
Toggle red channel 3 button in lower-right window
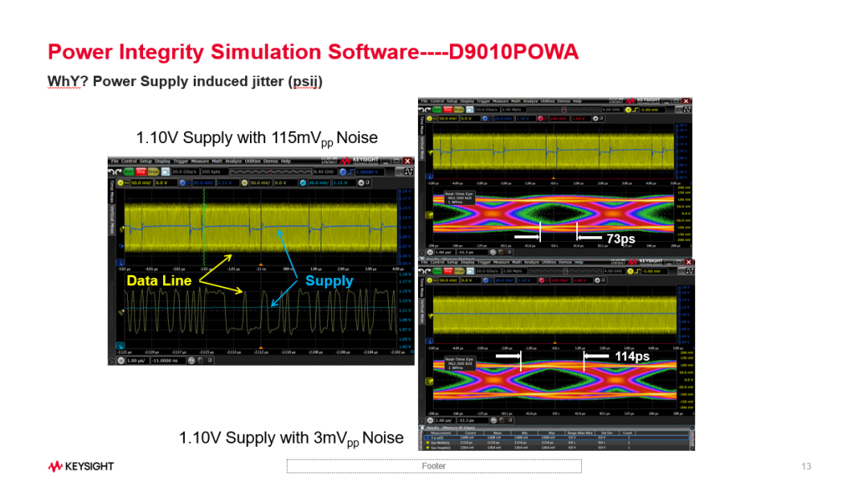pyautogui.click(x=542, y=280)
